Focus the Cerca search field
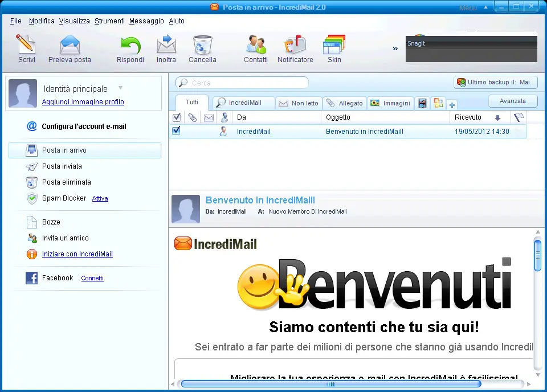 point(242,83)
